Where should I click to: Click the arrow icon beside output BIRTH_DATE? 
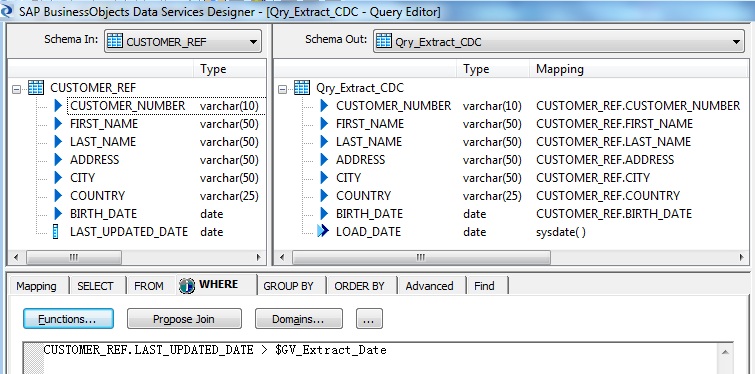(x=324, y=213)
